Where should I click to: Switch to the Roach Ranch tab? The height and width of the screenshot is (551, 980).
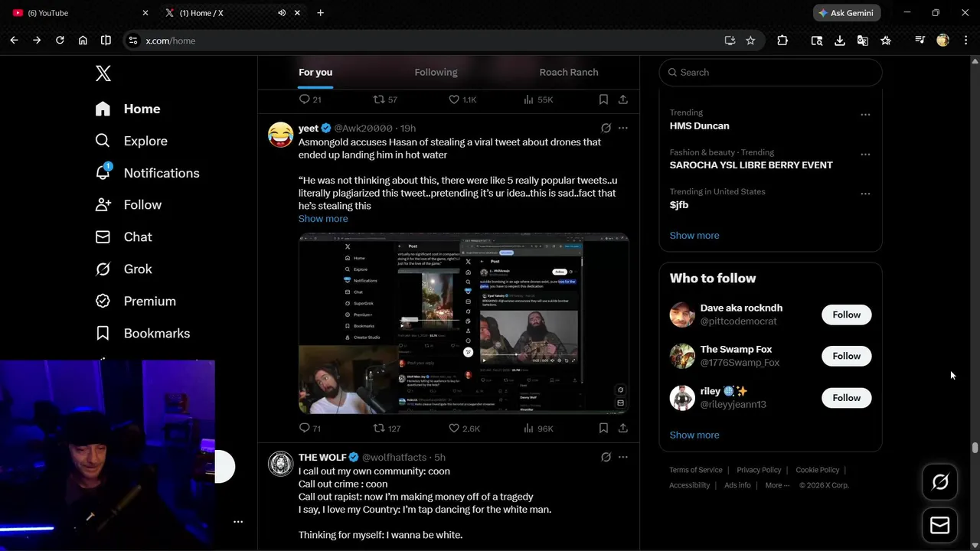coord(569,72)
